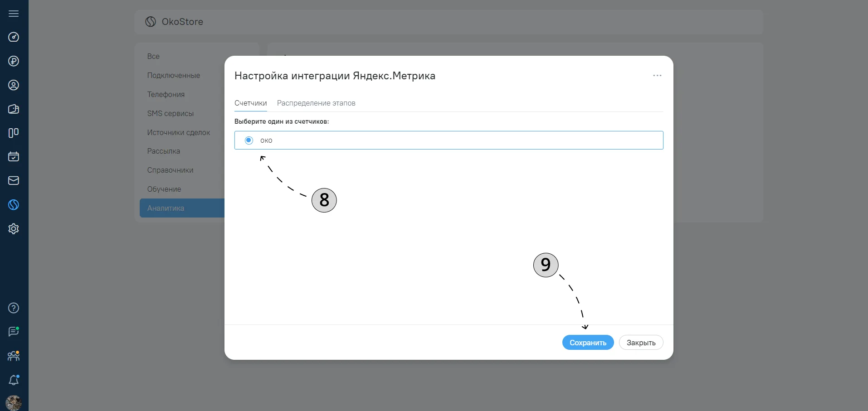Click the OkoStore logo icon in header

(151, 22)
